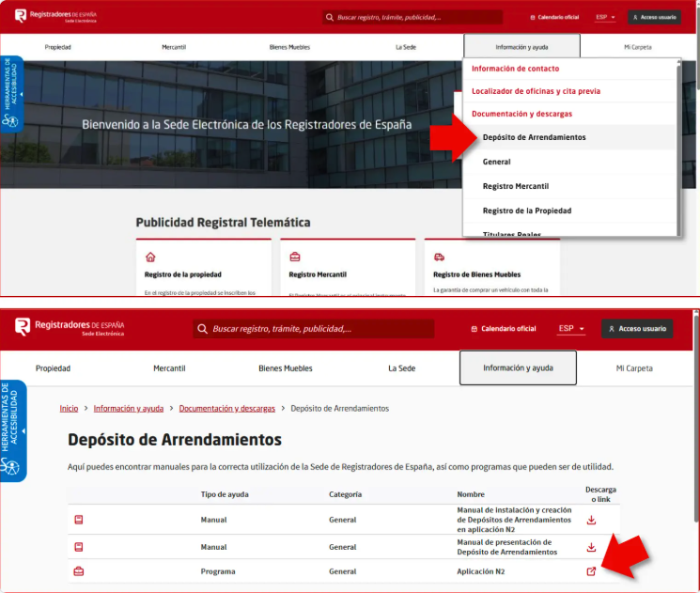
Task: Click the red book icon in first Manual row
Action: [80, 520]
